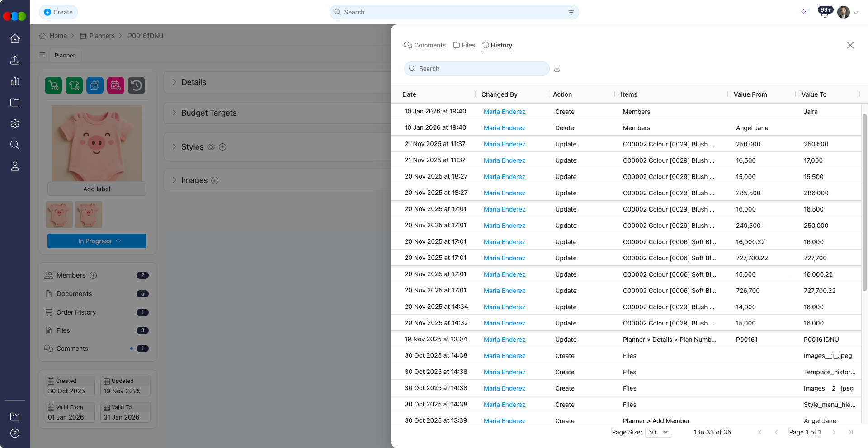
Task: Open the analytics bar chart sidebar icon
Action: 15,81
